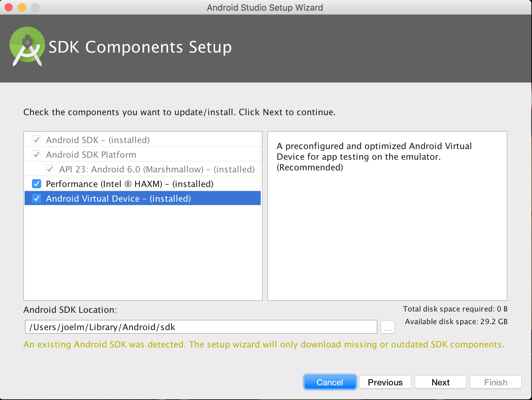The height and width of the screenshot is (400, 532).
Task: Select the Android SDK Platform row label
Action: [x=91, y=155]
